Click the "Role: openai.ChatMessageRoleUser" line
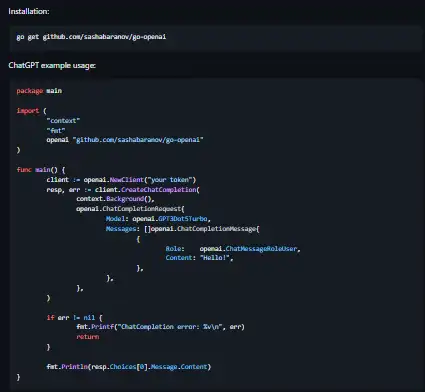This screenshot has width=425, height=392. pos(233,249)
